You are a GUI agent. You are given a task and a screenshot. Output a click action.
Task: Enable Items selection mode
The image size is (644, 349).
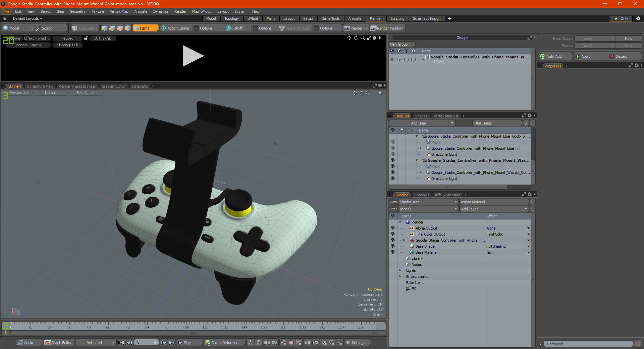click(x=145, y=28)
